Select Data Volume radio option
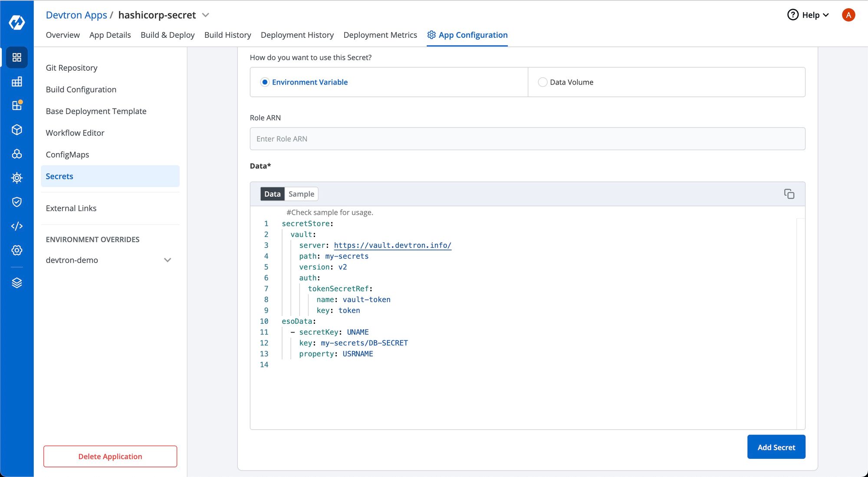Image resolution: width=868 pixels, height=477 pixels. click(x=542, y=82)
